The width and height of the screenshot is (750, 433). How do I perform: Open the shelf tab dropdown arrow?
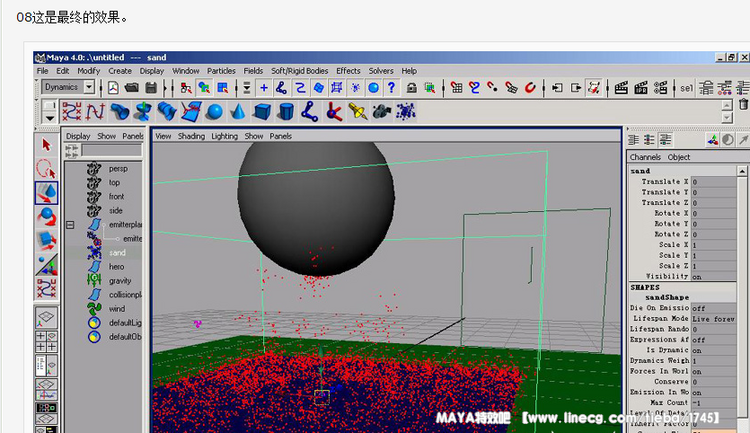tap(50, 118)
